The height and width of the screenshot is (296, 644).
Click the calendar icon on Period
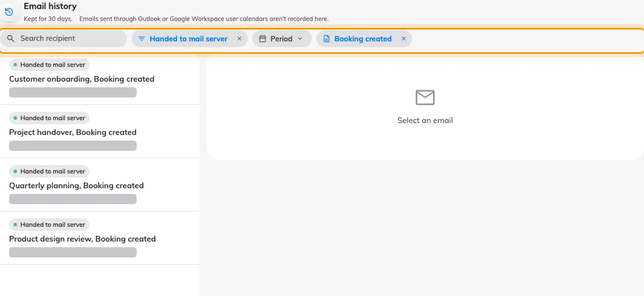[263, 39]
